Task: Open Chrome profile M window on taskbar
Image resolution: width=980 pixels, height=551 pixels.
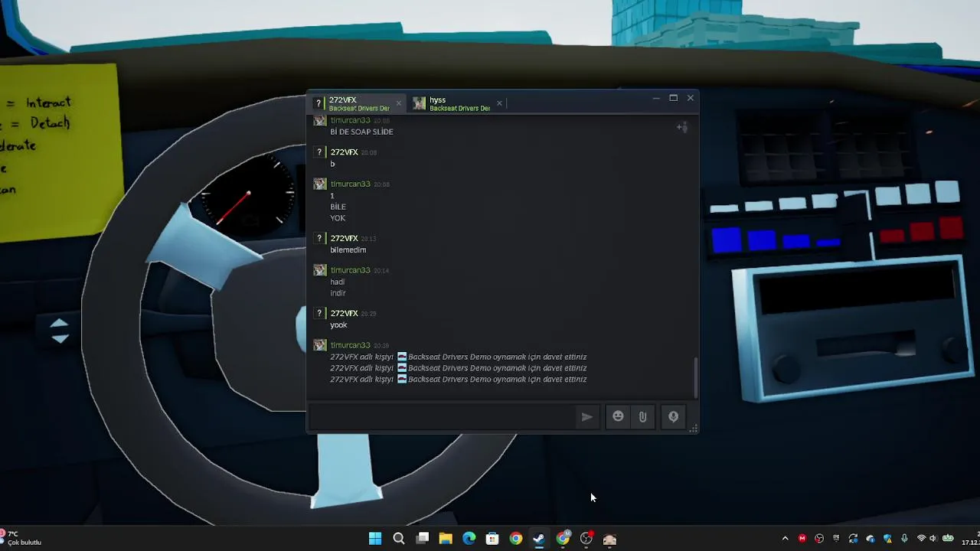Action: (563, 539)
